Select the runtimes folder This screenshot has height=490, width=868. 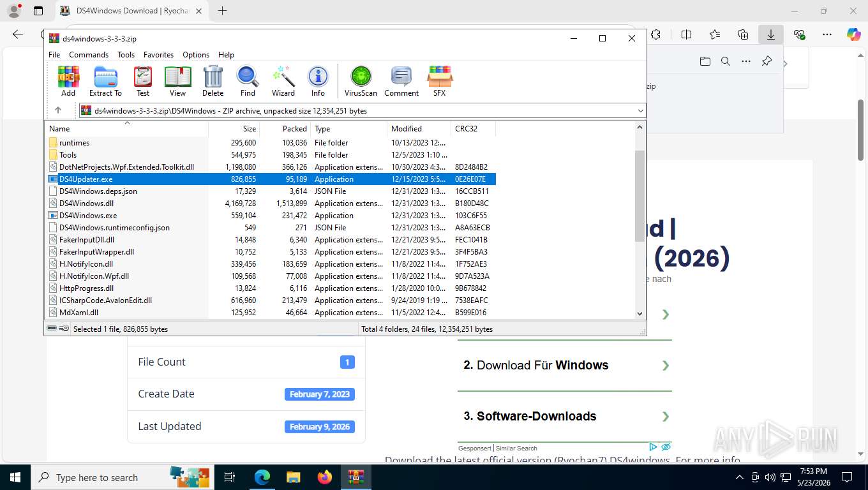coord(271,143)
